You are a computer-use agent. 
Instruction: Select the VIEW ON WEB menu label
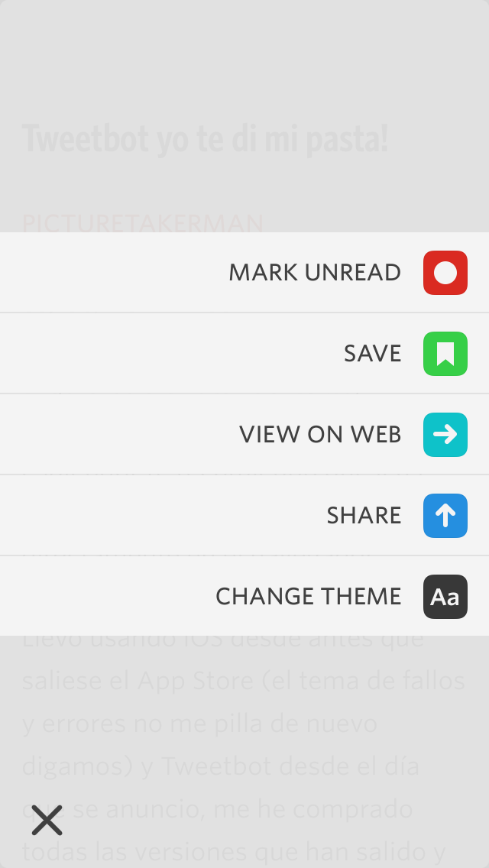[x=320, y=435]
